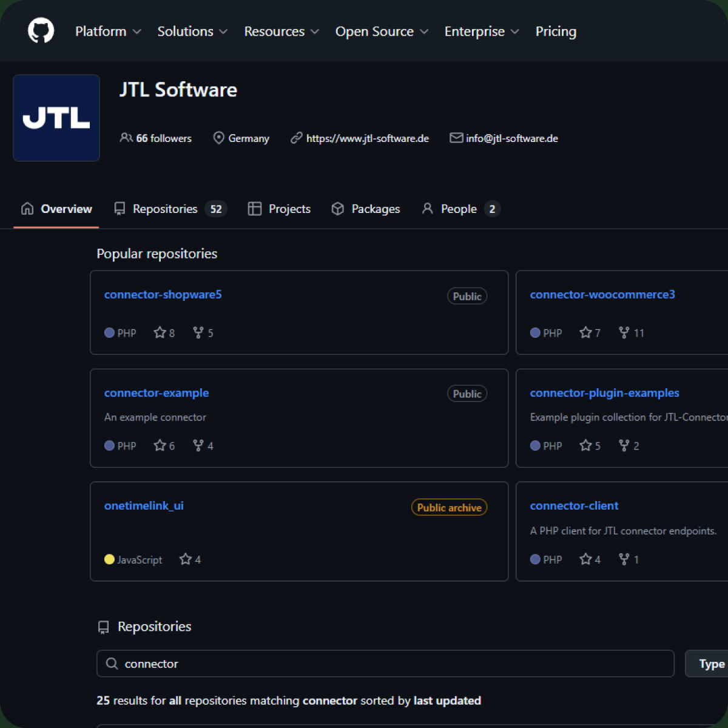The image size is (728, 728).
Task: Click the Public badge on connector-example
Action: (467, 394)
